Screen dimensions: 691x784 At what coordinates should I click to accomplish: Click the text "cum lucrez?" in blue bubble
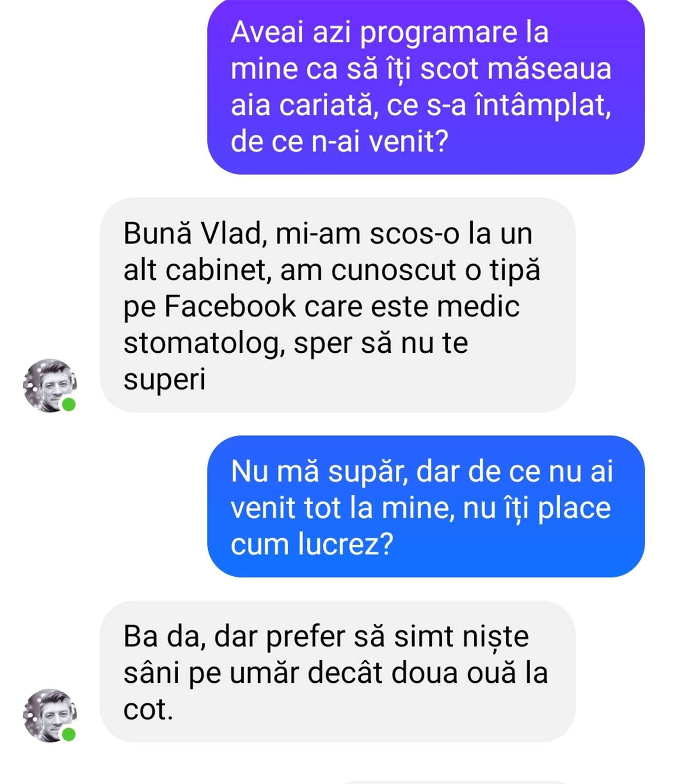(x=312, y=545)
